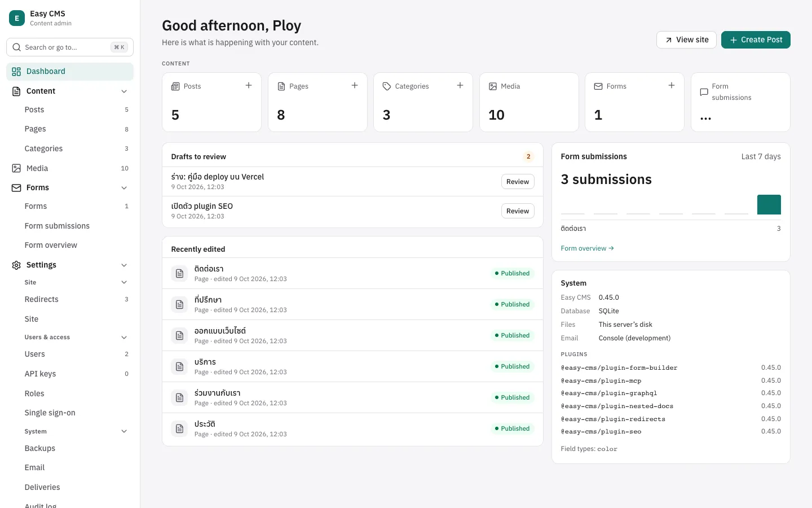Image resolution: width=812 pixels, height=508 pixels.
Task: Click the View site arrow icon
Action: click(x=669, y=40)
